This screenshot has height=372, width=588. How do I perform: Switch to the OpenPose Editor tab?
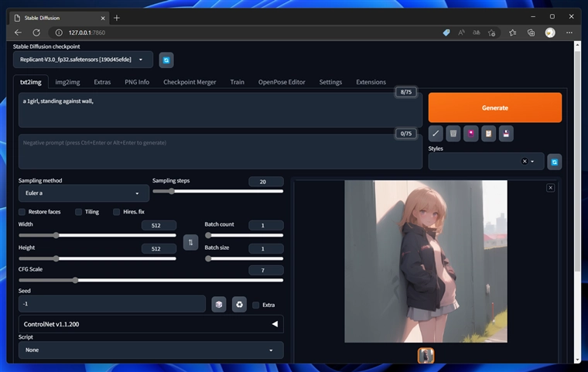[x=282, y=82]
